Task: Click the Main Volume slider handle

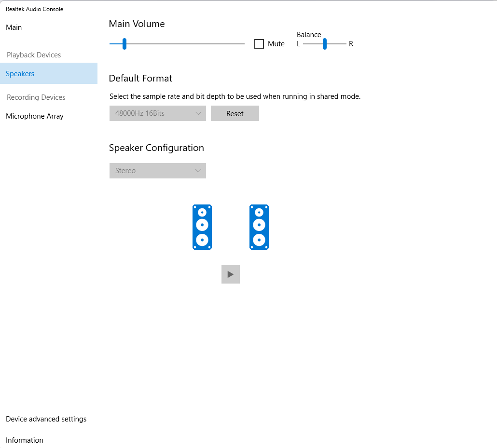Action: (124, 44)
